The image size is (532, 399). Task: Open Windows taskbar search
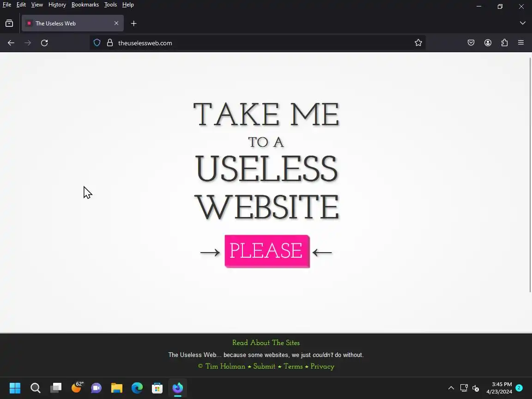35,387
